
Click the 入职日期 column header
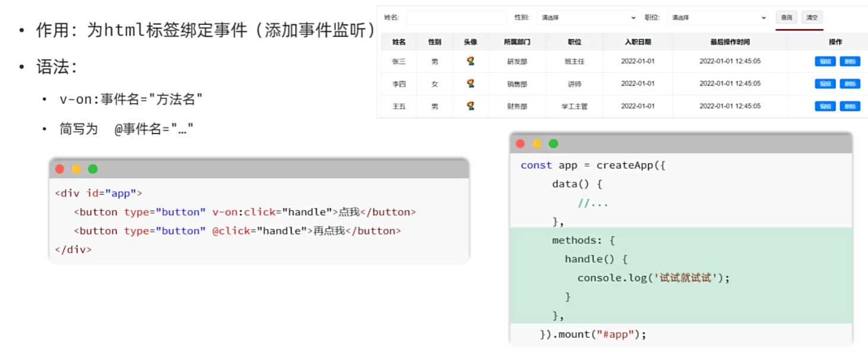tap(638, 42)
